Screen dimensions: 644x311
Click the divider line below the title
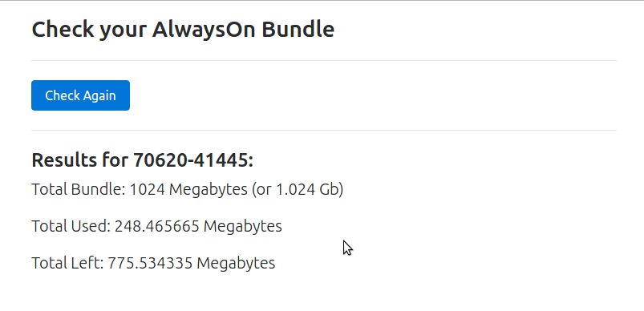coord(324,61)
